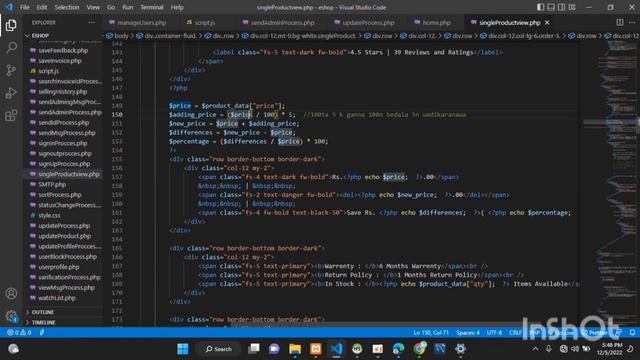The height and width of the screenshot is (360, 640).
Task: Close the singleProductview.php tab
Action: 547,22
